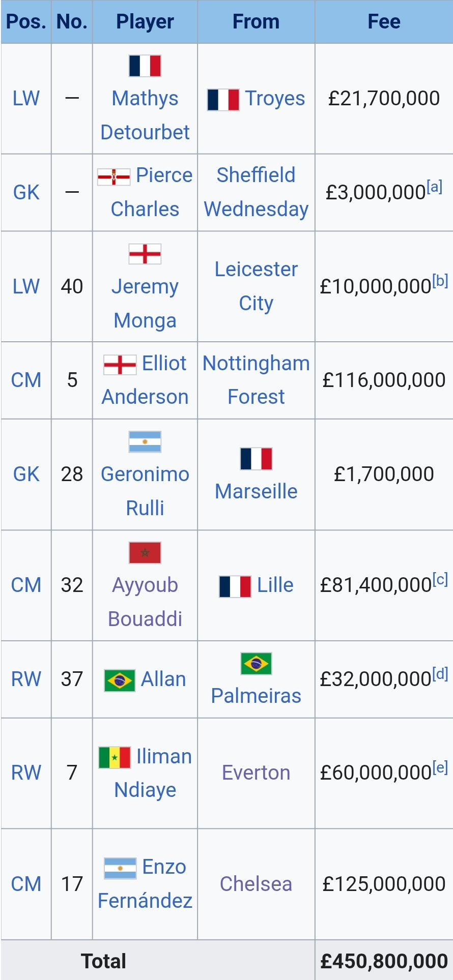Open the Elliot Anderson player link

[x=145, y=380]
